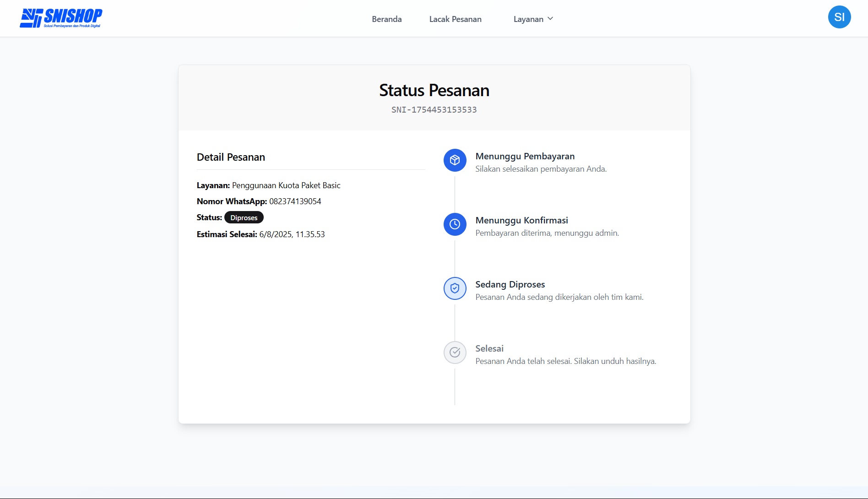Viewport: 868px width, 499px height.
Task: Click the Status Pesanan heading
Action: [434, 91]
